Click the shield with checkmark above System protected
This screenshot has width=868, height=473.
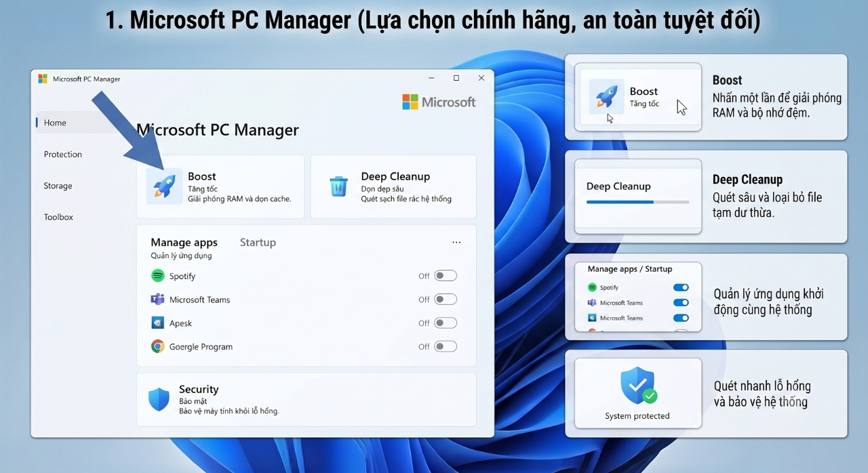pos(638,386)
